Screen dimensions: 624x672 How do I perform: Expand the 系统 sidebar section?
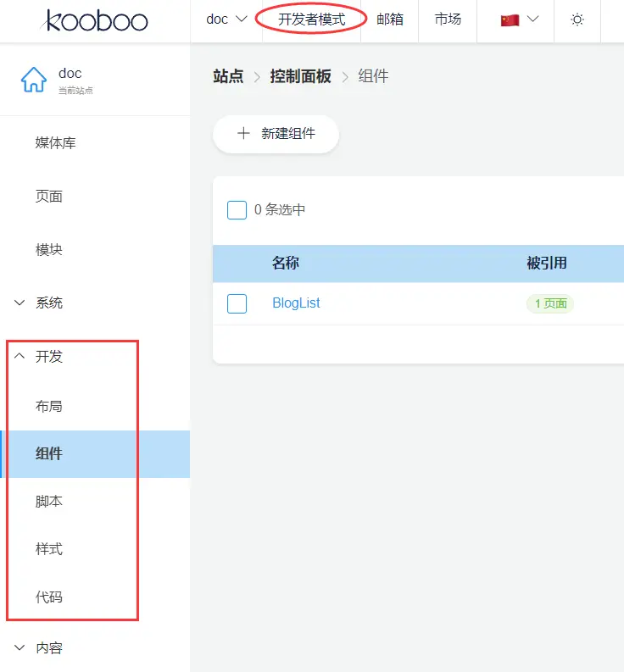pos(48,303)
